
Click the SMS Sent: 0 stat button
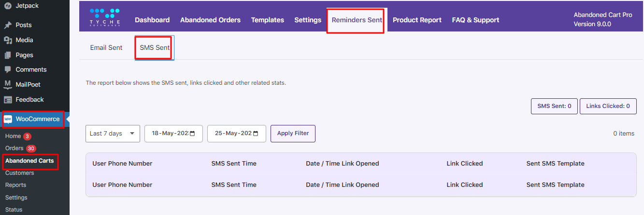tap(554, 106)
